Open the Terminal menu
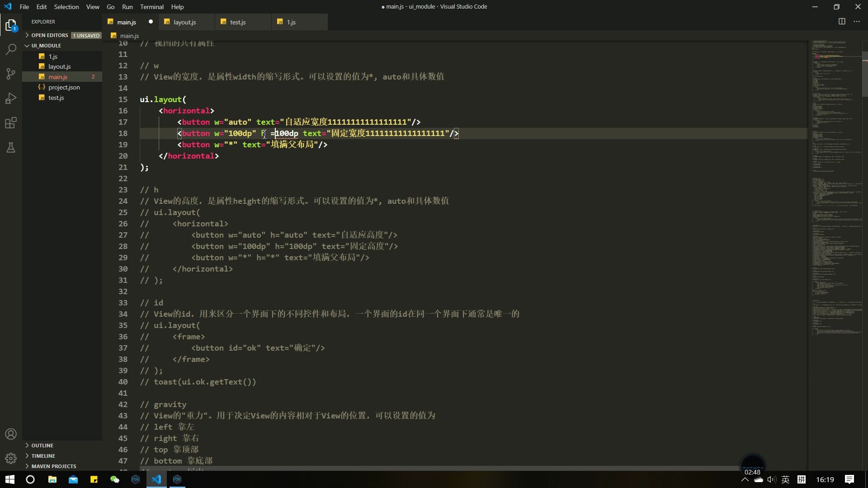The height and width of the screenshot is (488, 868). pos(151,7)
